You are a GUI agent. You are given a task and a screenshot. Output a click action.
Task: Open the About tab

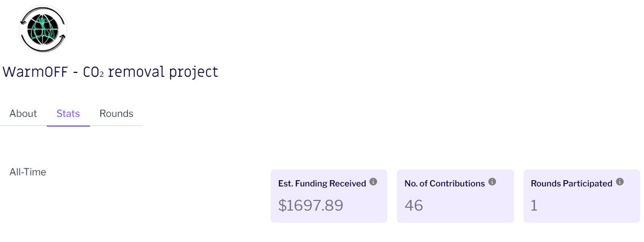click(x=23, y=114)
